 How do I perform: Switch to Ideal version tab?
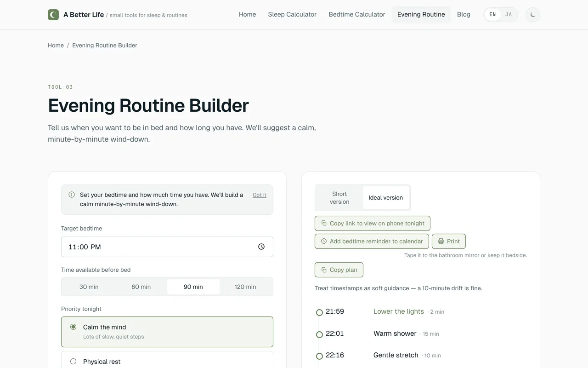(386, 198)
